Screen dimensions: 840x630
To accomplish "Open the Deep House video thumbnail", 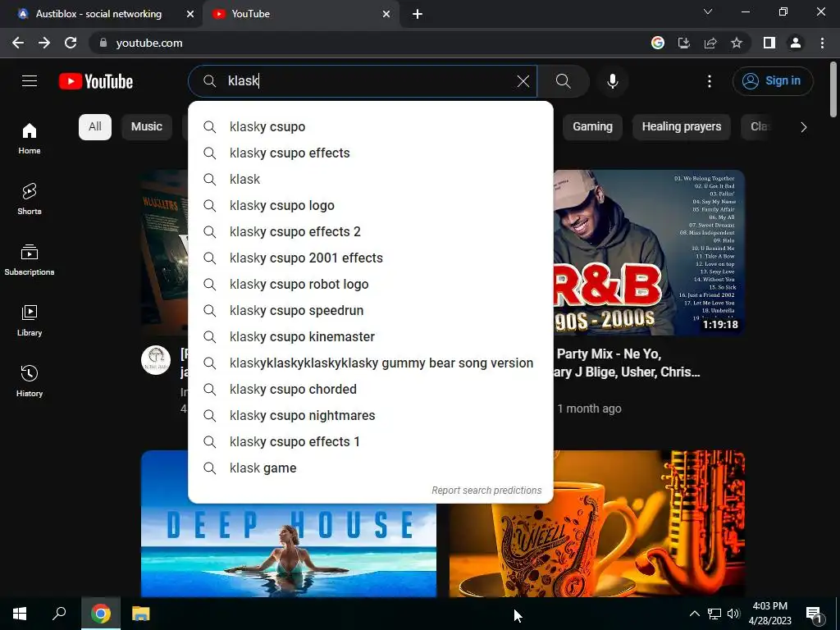I will click(289, 550).
